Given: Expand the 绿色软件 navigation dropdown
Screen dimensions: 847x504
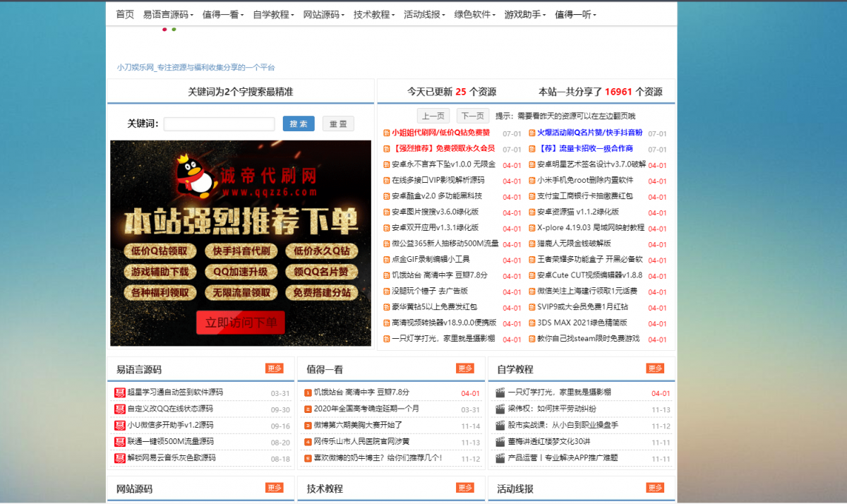Looking at the screenshot, I should pos(475,14).
